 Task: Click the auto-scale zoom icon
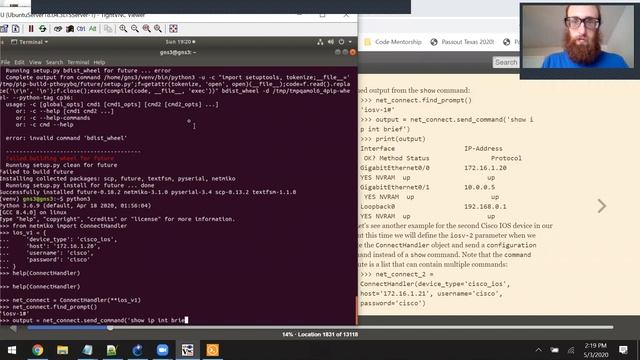[x=158, y=29]
